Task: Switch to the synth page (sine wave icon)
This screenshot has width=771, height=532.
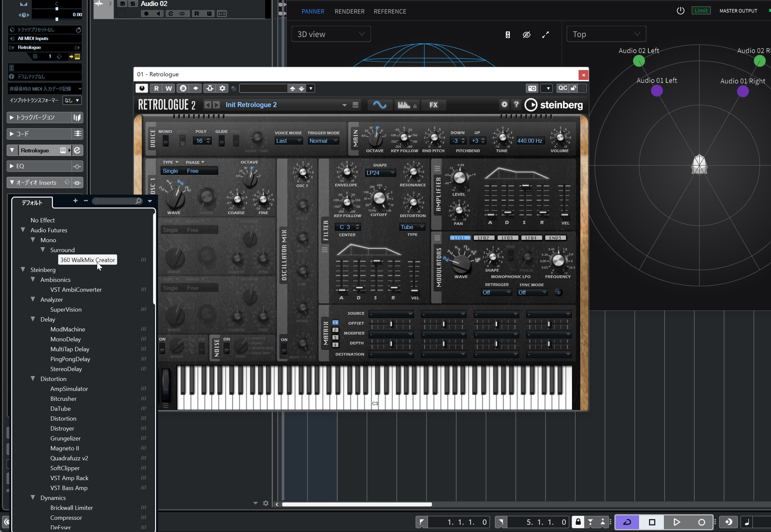Action: (x=380, y=105)
